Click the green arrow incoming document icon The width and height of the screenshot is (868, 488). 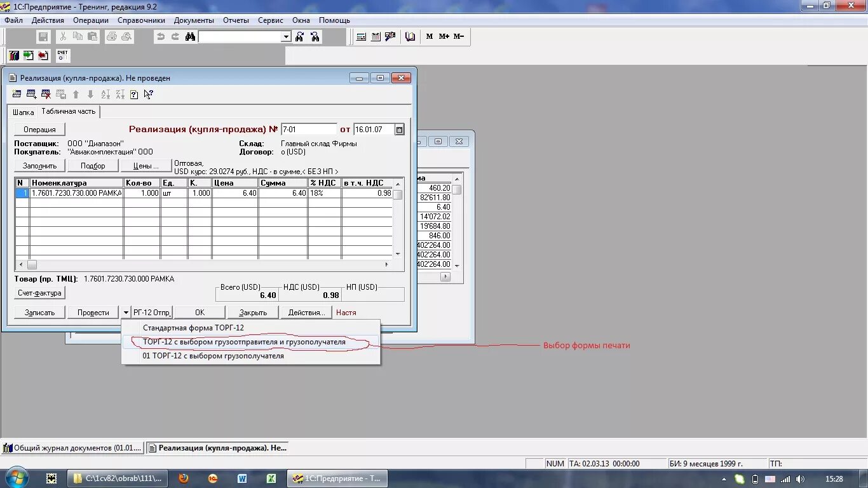pos(29,56)
